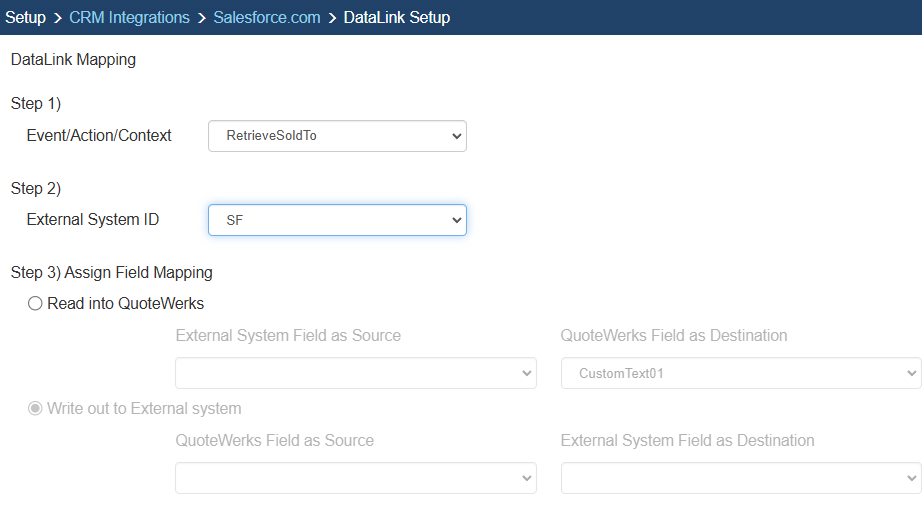The width and height of the screenshot is (922, 513).
Task: Open the Salesforce.com breadcrumb link
Action: pos(267,17)
